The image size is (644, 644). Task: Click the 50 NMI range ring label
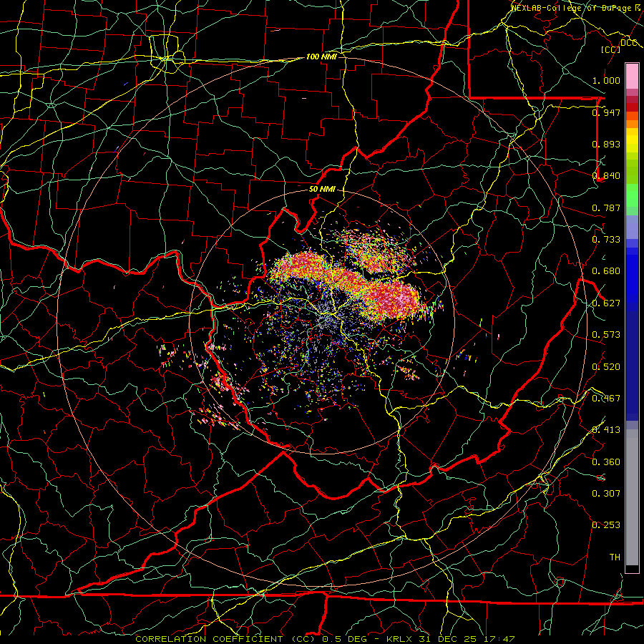[x=322, y=190]
